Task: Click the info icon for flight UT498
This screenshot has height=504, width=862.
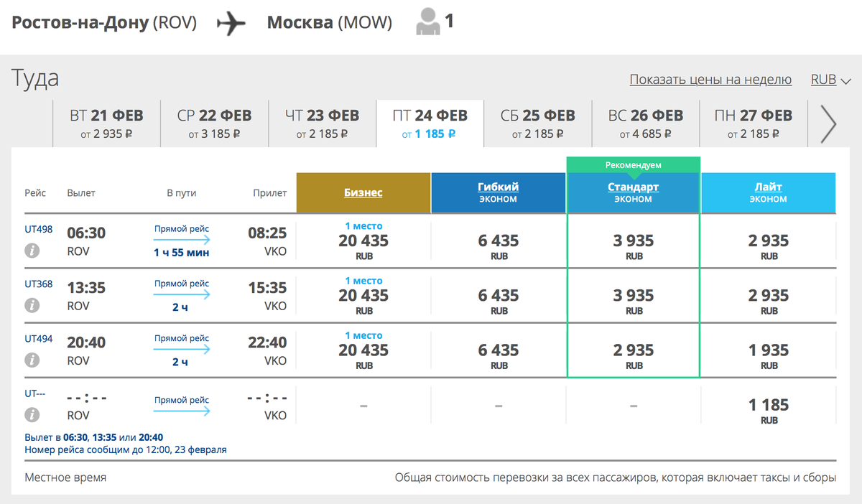Action: tap(32, 251)
